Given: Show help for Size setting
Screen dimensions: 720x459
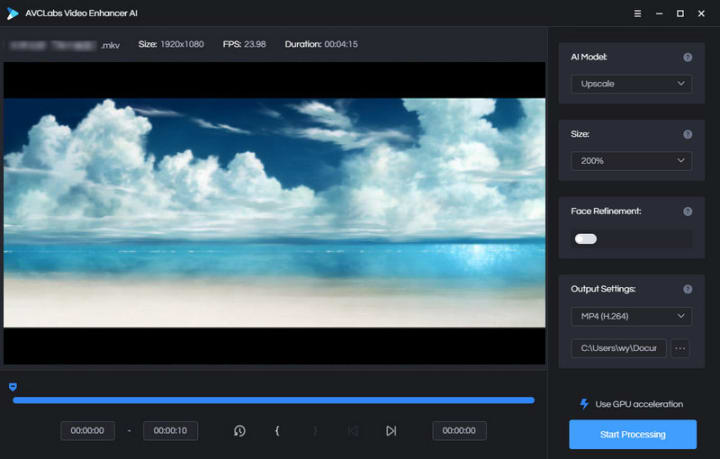Looking at the screenshot, I should click(687, 134).
